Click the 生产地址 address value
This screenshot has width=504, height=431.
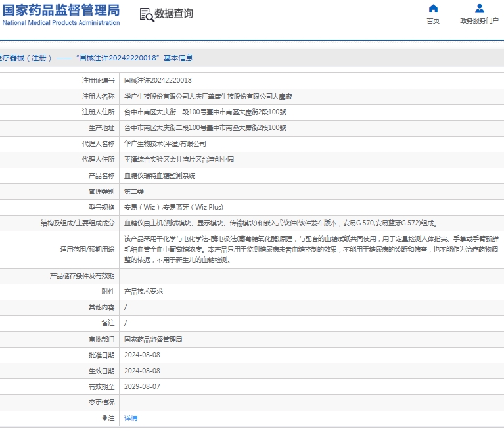click(205, 127)
